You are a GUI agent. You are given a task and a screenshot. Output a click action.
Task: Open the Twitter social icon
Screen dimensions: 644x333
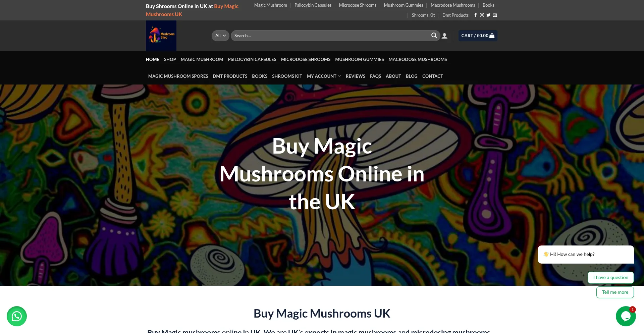tap(488, 15)
